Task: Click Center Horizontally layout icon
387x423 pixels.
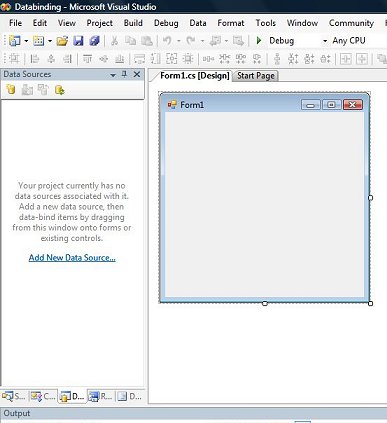Action: [346, 59]
